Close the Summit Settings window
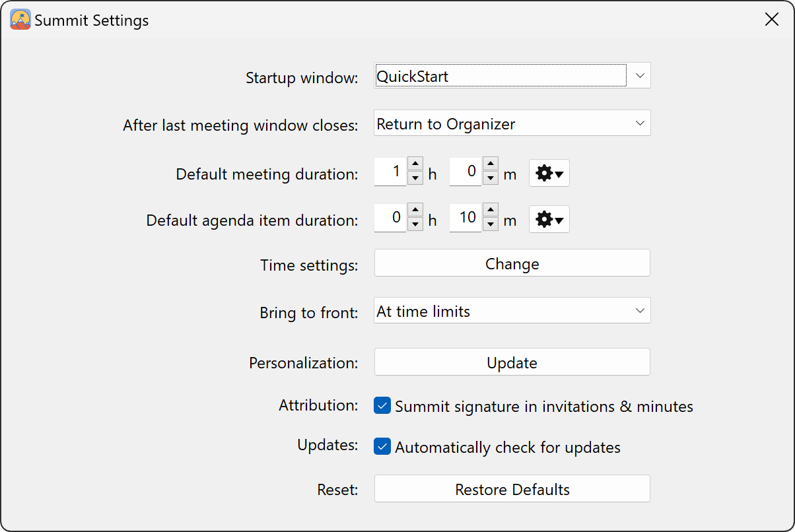The height and width of the screenshot is (532, 795). [x=771, y=20]
